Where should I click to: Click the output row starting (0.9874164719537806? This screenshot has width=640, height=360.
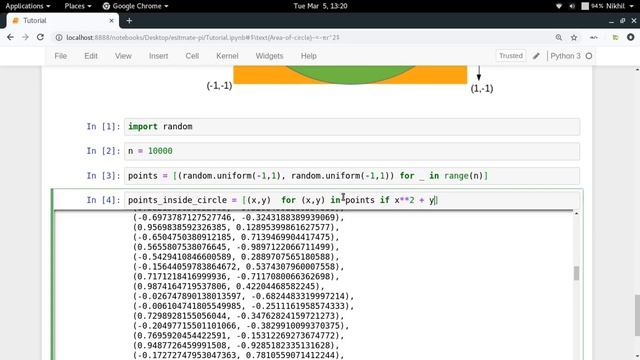point(229,286)
